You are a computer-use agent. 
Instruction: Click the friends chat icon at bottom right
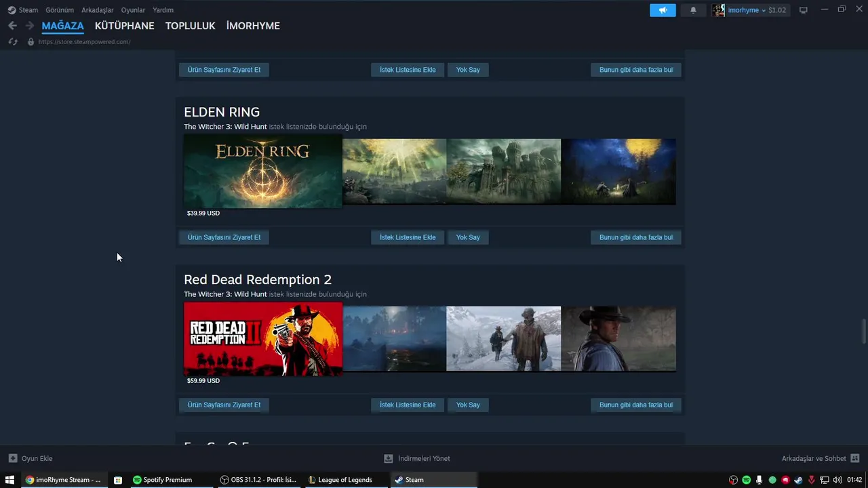click(854, 458)
